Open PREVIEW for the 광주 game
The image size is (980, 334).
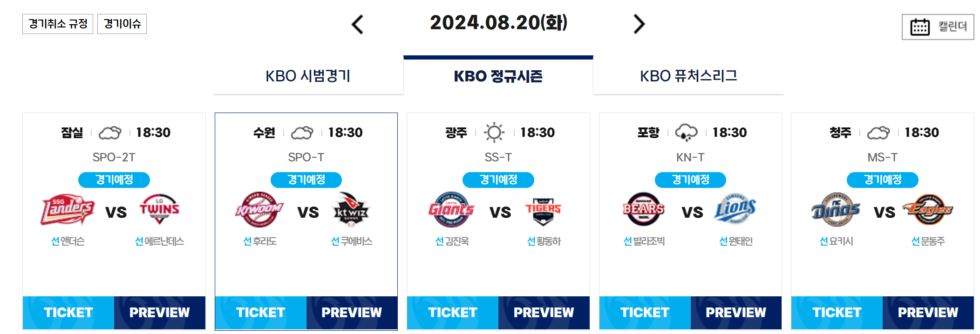click(544, 313)
